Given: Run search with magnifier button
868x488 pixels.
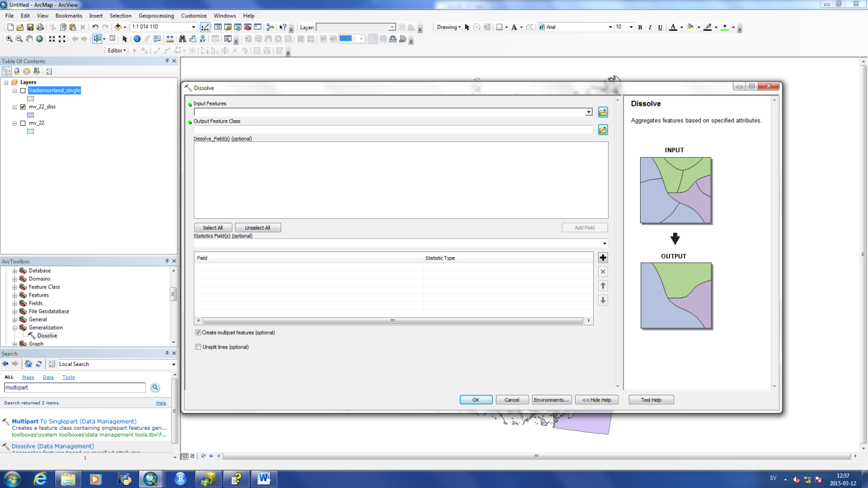Looking at the screenshot, I should tap(155, 388).
